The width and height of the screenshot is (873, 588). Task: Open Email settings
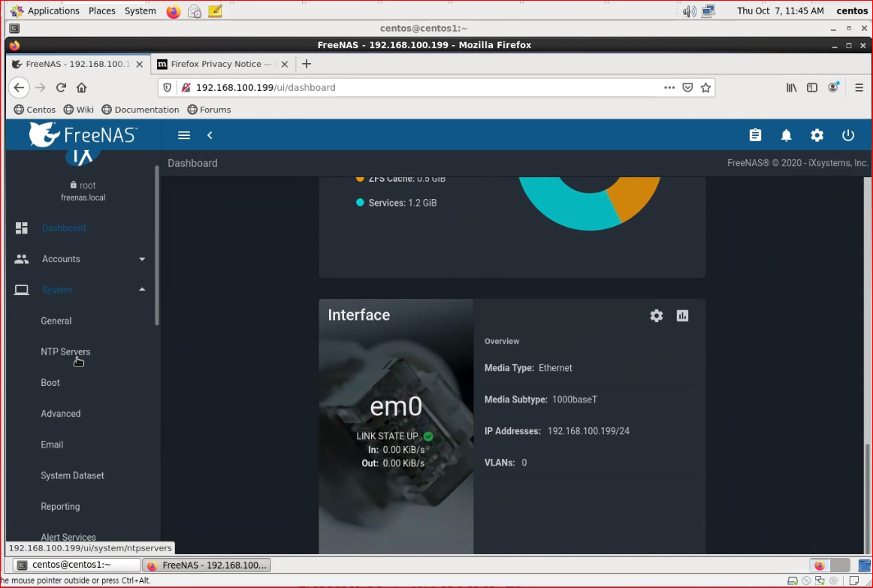click(52, 445)
